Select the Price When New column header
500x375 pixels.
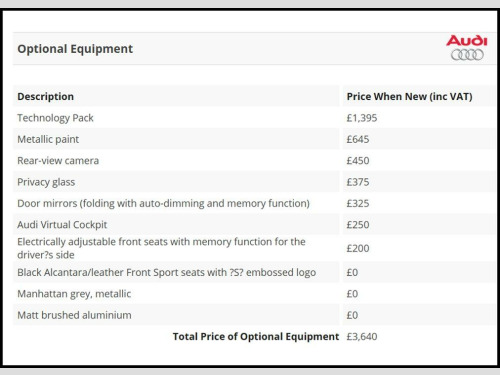click(409, 96)
